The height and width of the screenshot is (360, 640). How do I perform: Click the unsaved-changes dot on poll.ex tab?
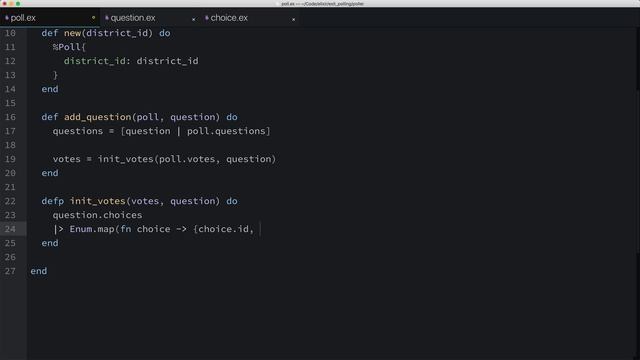point(93,18)
